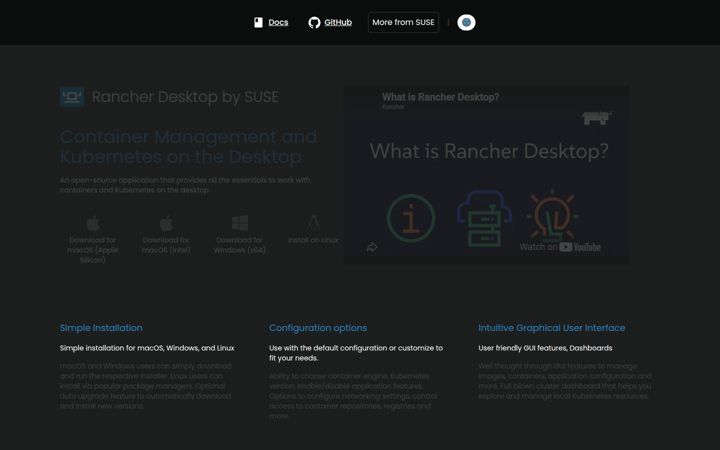
Task: Click text Simple installation for macOS, Windows, and Linux
Action: (147, 348)
